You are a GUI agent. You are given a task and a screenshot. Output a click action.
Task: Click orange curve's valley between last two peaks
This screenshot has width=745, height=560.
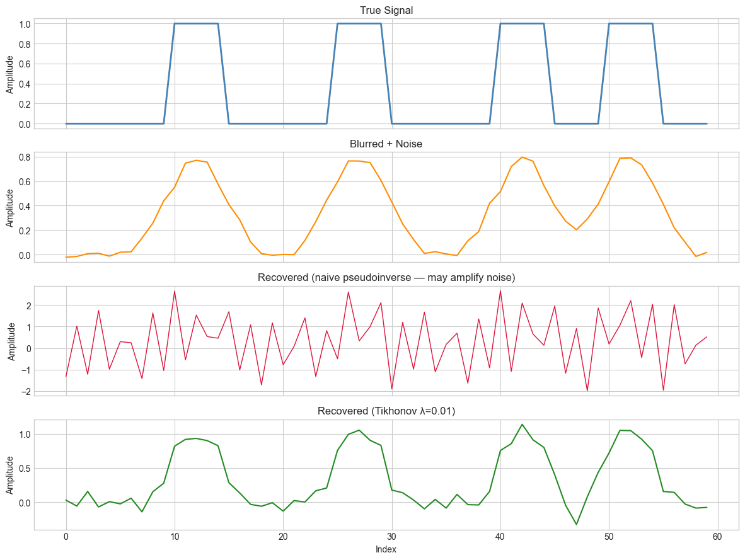576,230
